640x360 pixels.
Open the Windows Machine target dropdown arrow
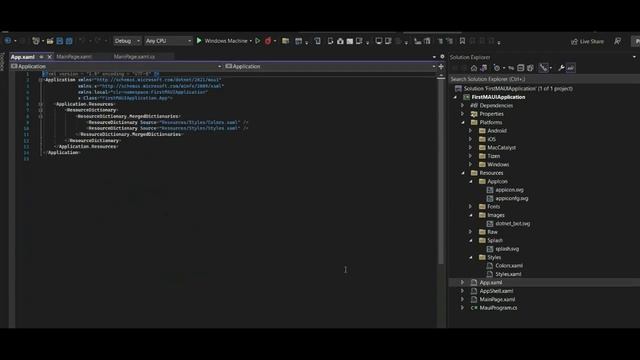pyautogui.click(x=251, y=41)
